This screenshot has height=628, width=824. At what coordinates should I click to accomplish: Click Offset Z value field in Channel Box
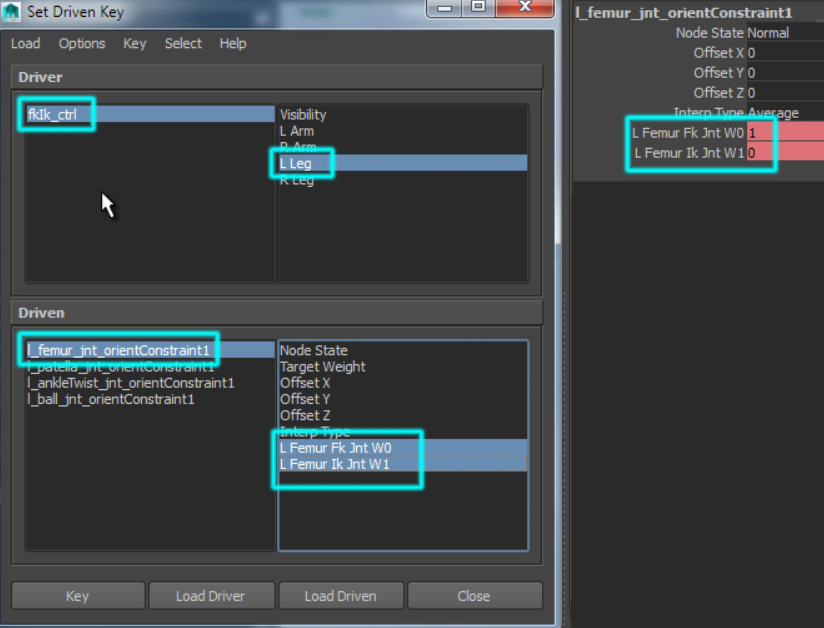point(785,93)
